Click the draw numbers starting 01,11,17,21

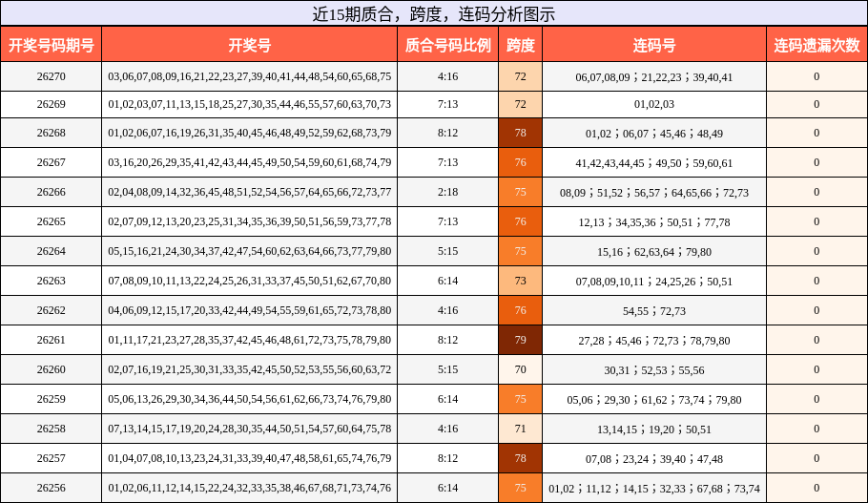[x=250, y=340]
